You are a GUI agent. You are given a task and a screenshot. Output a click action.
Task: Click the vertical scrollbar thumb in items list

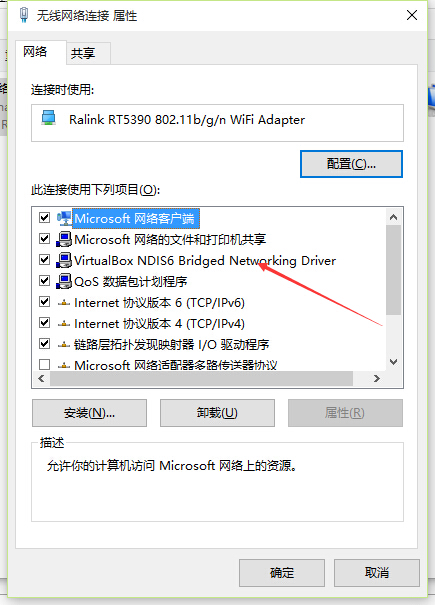[x=393, y=270]
